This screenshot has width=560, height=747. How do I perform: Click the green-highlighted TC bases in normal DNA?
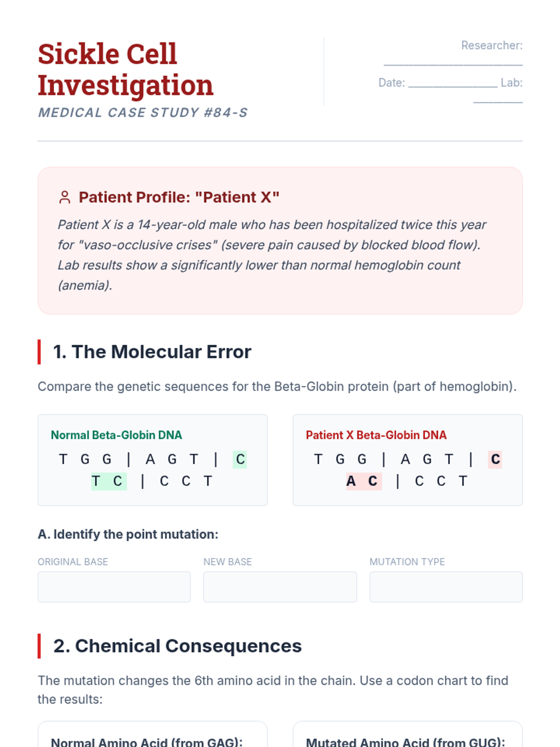109,481
